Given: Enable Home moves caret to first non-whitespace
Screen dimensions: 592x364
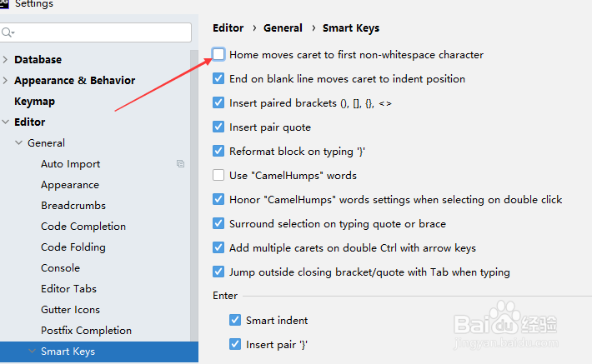Looking at the screenshot, I should (x=218, y=55).
